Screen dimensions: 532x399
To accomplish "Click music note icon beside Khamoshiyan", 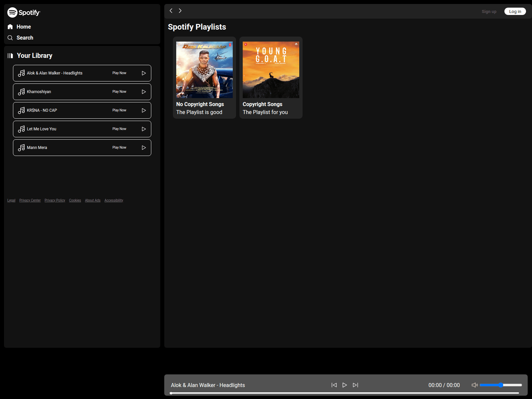I will (21, 92).
